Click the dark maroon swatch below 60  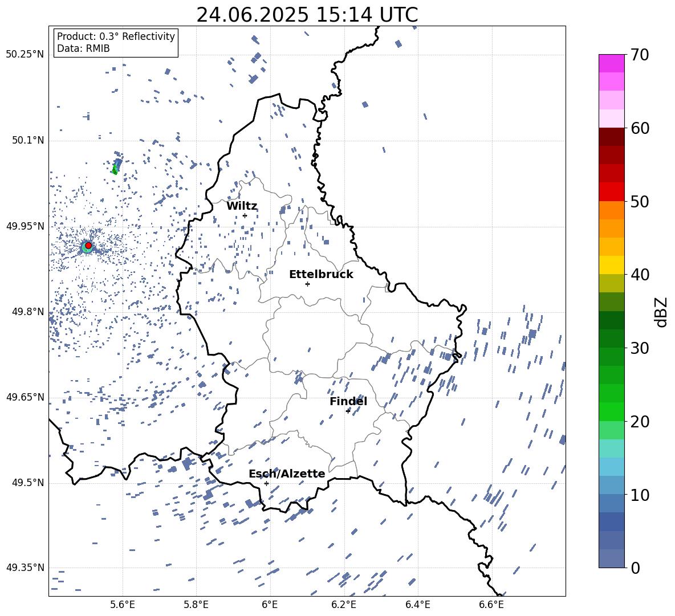(611, 137)
